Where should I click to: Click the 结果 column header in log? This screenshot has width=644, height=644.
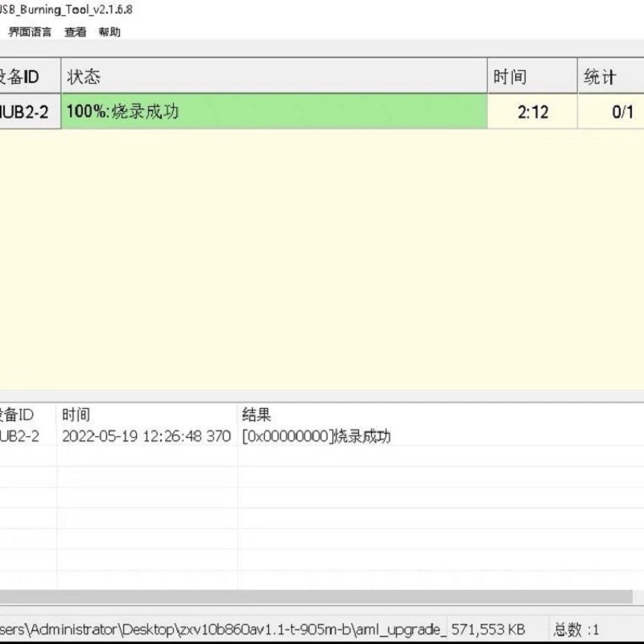(x=257, y=415)
